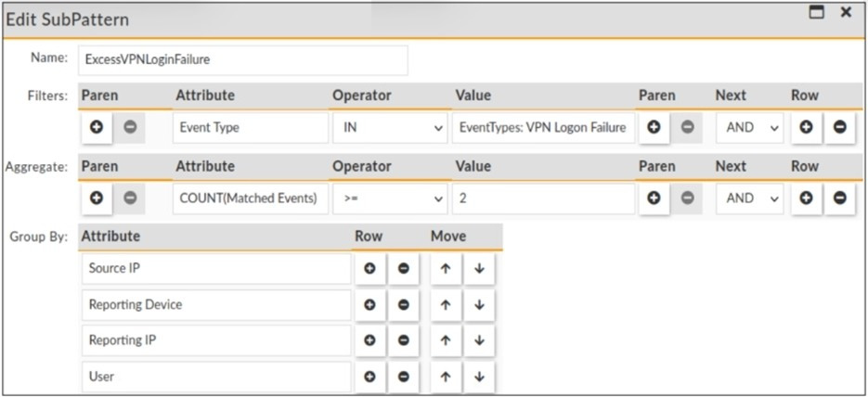Add opening paren in Filters row

tap(97, 128)
